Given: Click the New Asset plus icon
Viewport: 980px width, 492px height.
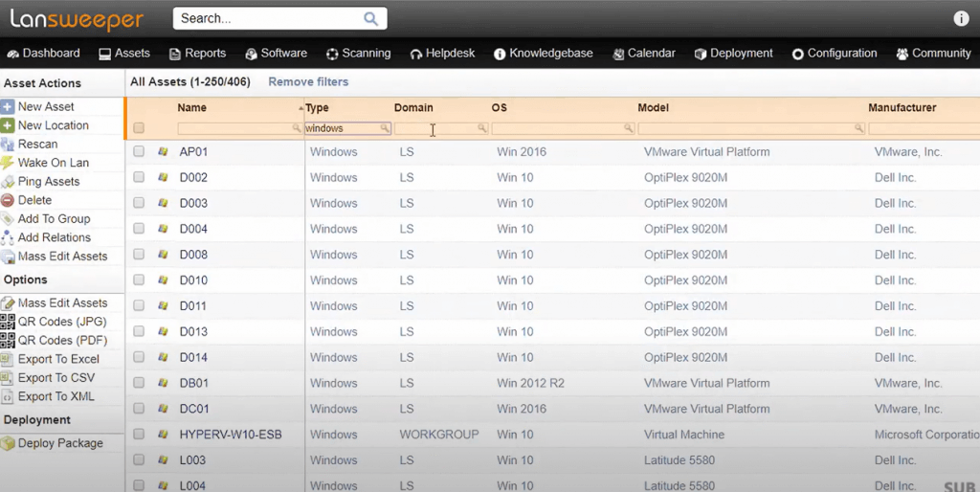Looking at the screenshot, I should click(x=8, y=107).
